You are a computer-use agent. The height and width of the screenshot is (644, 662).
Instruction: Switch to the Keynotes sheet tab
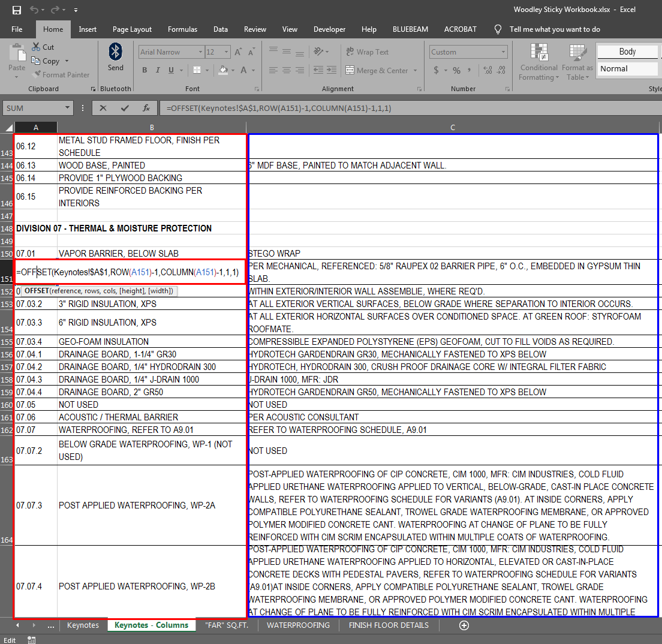(83, 625)
